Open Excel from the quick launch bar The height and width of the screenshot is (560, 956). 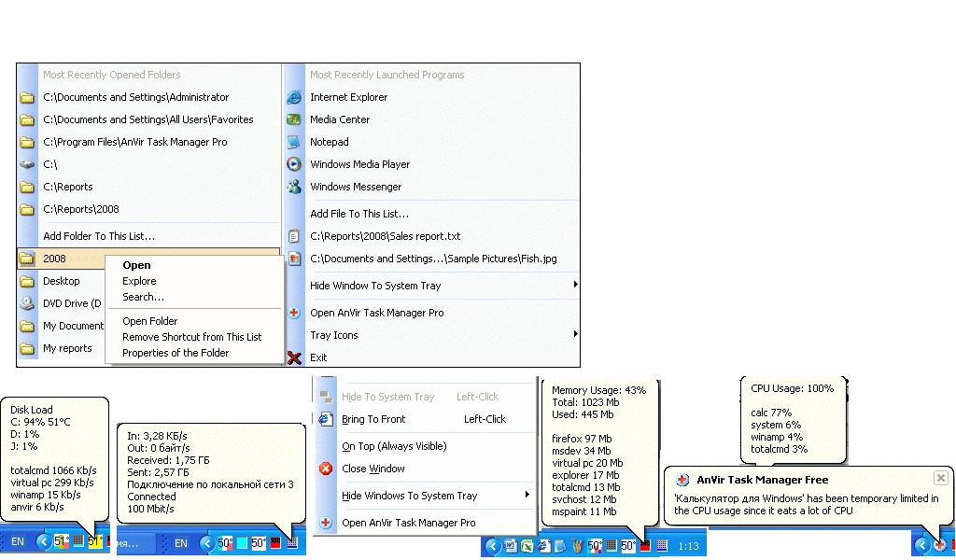(x=527, y=544)
